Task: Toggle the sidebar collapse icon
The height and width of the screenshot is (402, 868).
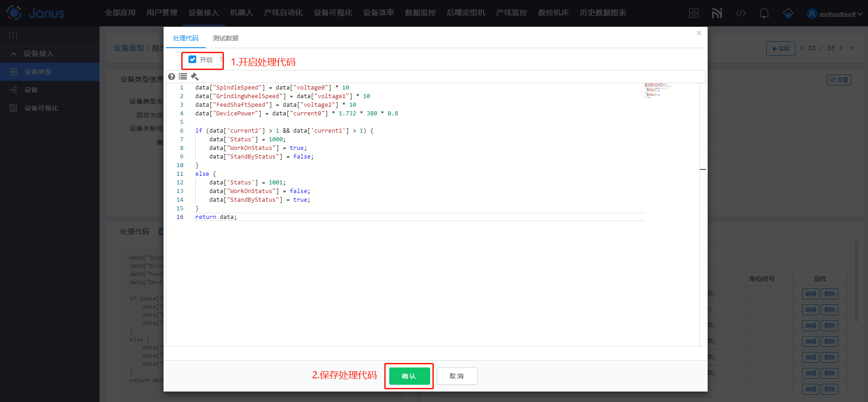Action: pyautogui.click(x=13, y=35)
